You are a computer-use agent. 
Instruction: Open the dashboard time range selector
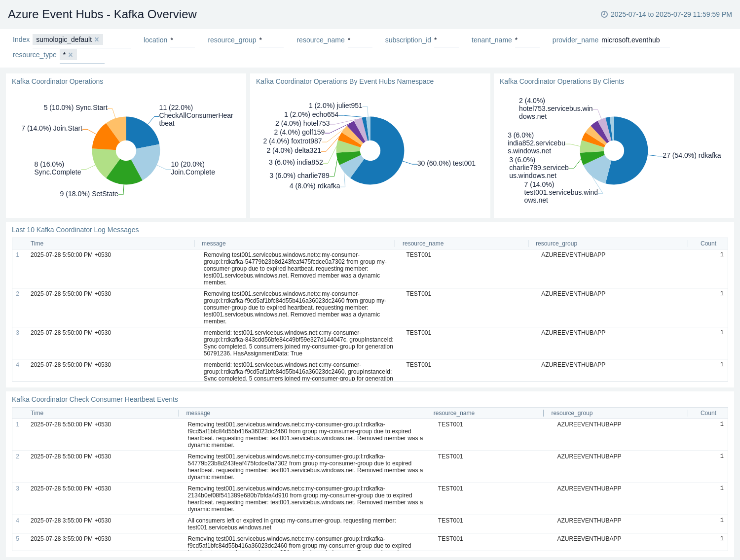666,14
